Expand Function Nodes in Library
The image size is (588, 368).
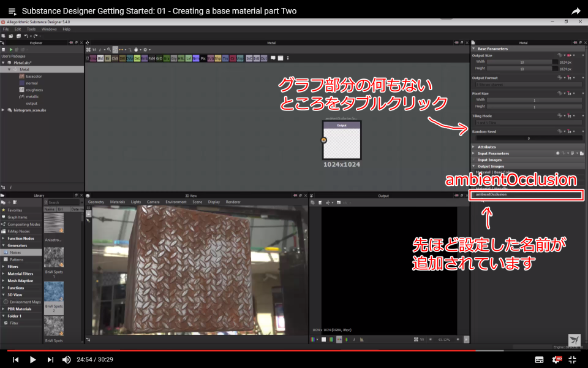click(4, 239)
